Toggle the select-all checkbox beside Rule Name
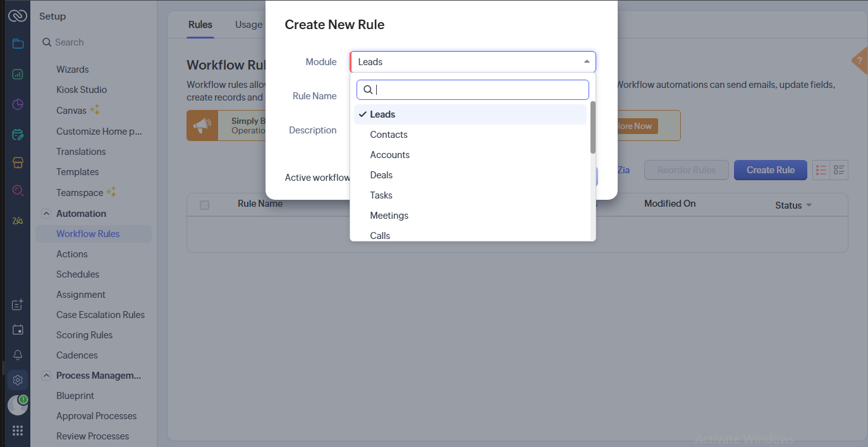This screenshot has width=868, height=447. pos(204,205)
